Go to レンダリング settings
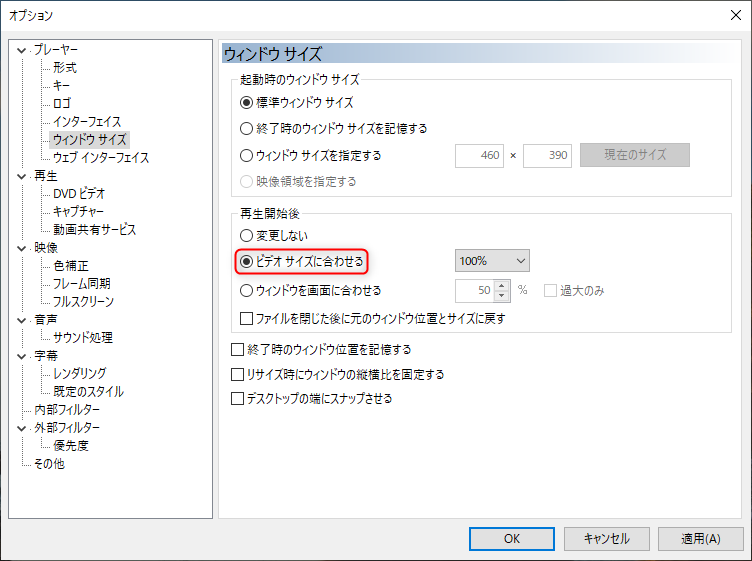 (x=80, y=374)
